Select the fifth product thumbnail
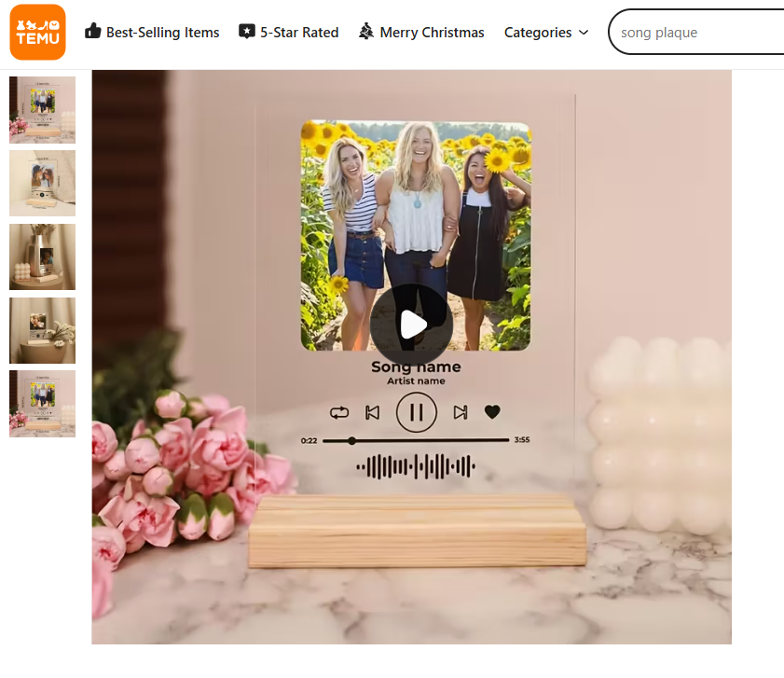Image resolution: width=784 pixels, height=678 pixels. point(43,403)
